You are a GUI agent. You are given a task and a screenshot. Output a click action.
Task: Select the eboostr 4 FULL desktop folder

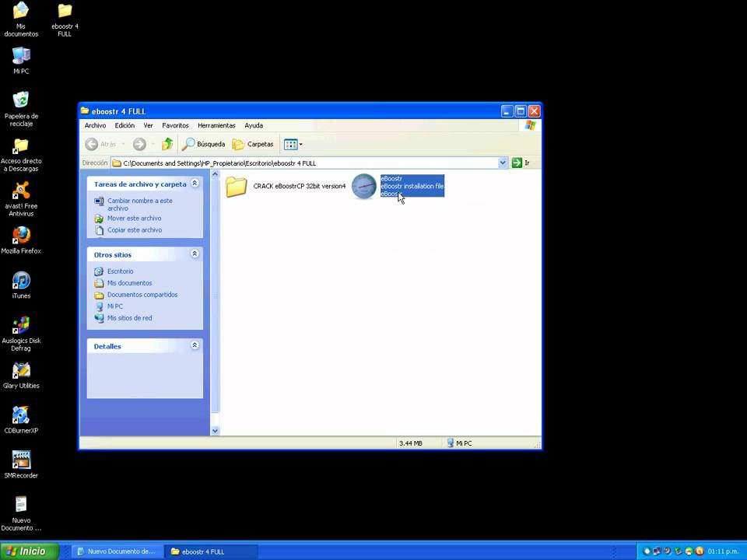pyautogui.click(x=65, y=19)
